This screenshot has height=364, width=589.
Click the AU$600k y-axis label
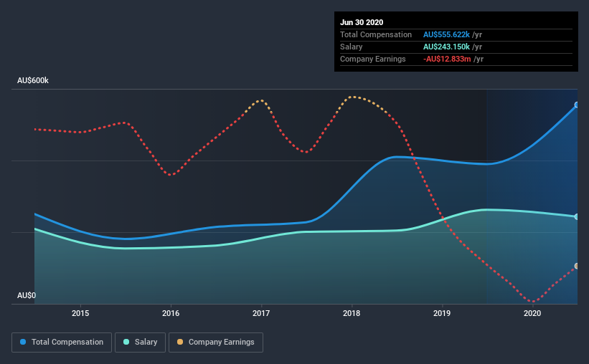33,81
